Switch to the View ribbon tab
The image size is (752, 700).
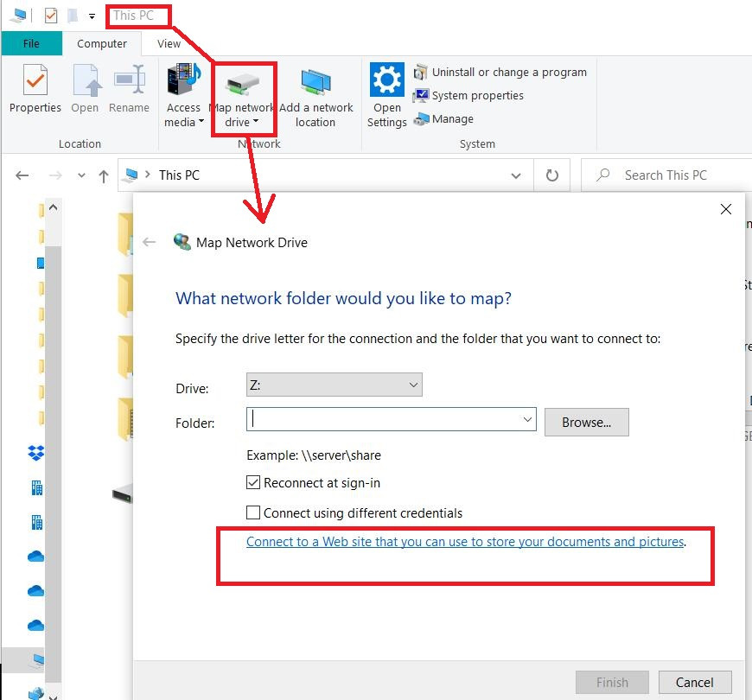click(169, 43)
